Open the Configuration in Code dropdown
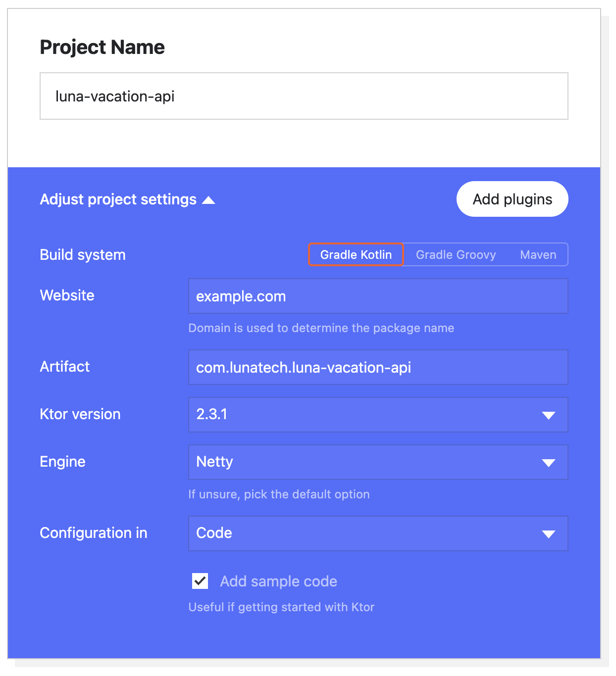Image resolution: width=616 pixels, height=676 pixels. 378,533
